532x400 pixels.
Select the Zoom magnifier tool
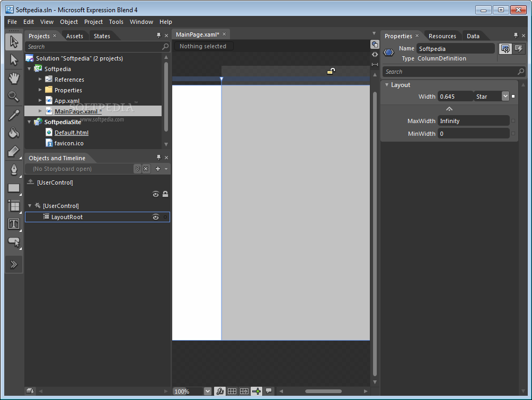point(14,97)
